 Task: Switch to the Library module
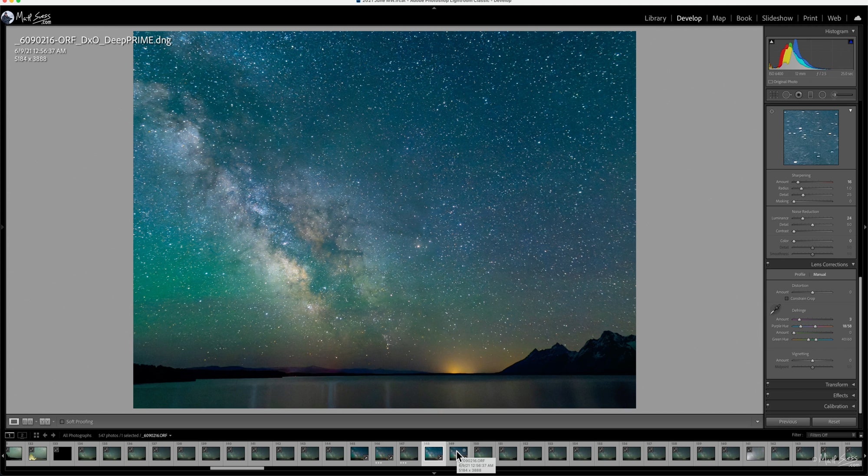[655, 18]
